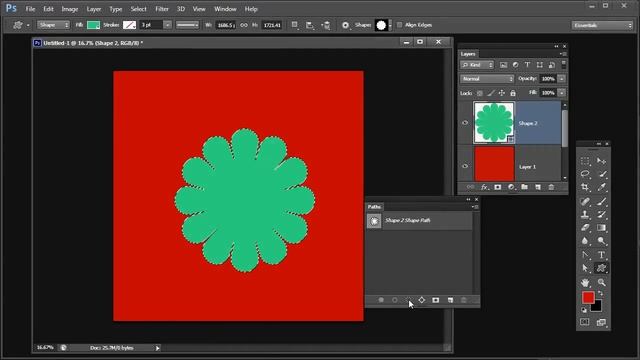The height and width of the screenshot is (360, 640).
Task: Toggle lock position icon
Action: (x=502, y=93)
